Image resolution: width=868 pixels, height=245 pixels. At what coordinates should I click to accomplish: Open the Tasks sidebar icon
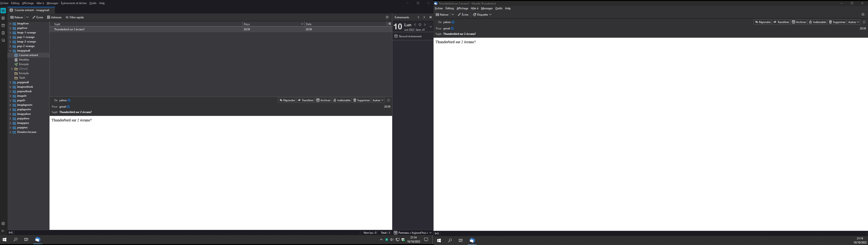[3, 33]
